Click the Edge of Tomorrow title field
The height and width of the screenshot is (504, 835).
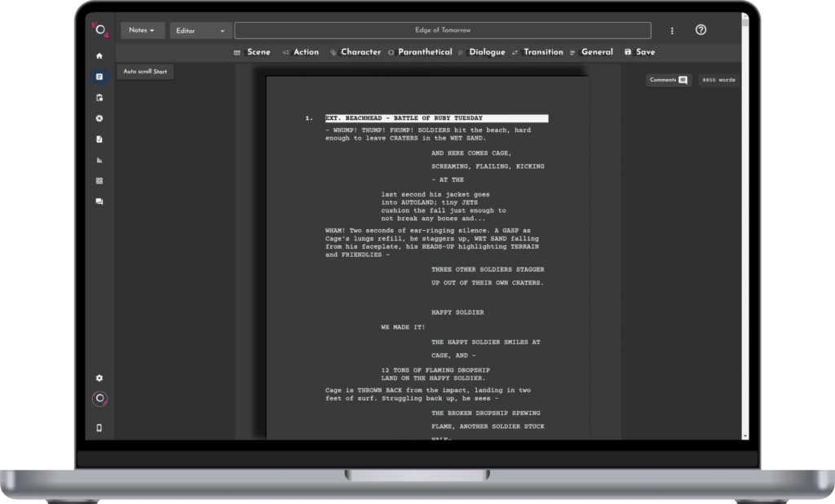(x=443, y=30)
